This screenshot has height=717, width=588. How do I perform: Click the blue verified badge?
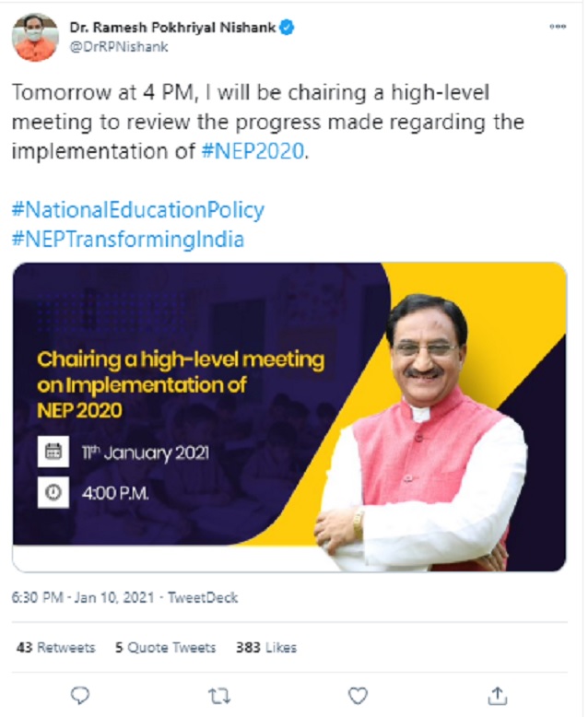pos(288,28)
